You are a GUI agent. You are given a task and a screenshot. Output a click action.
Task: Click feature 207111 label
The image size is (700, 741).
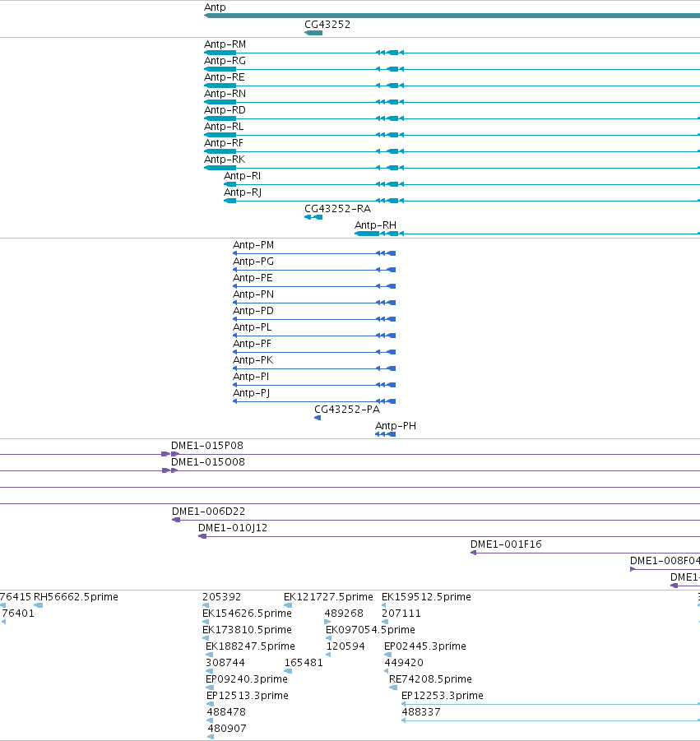pyautogui.click(x=401, y=614)
